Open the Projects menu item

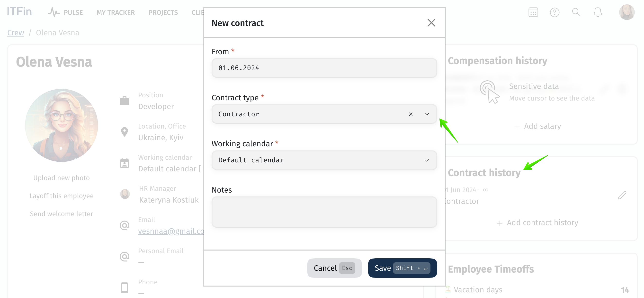[x=163, y=12]
